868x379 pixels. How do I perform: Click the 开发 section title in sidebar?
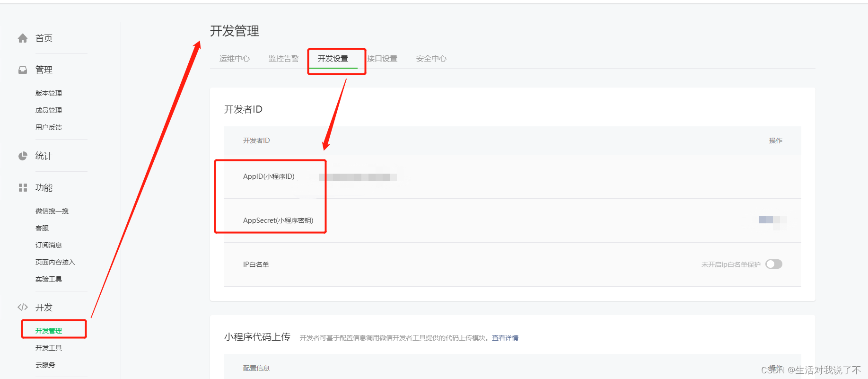pyautogui.click(x=44, y=307)
